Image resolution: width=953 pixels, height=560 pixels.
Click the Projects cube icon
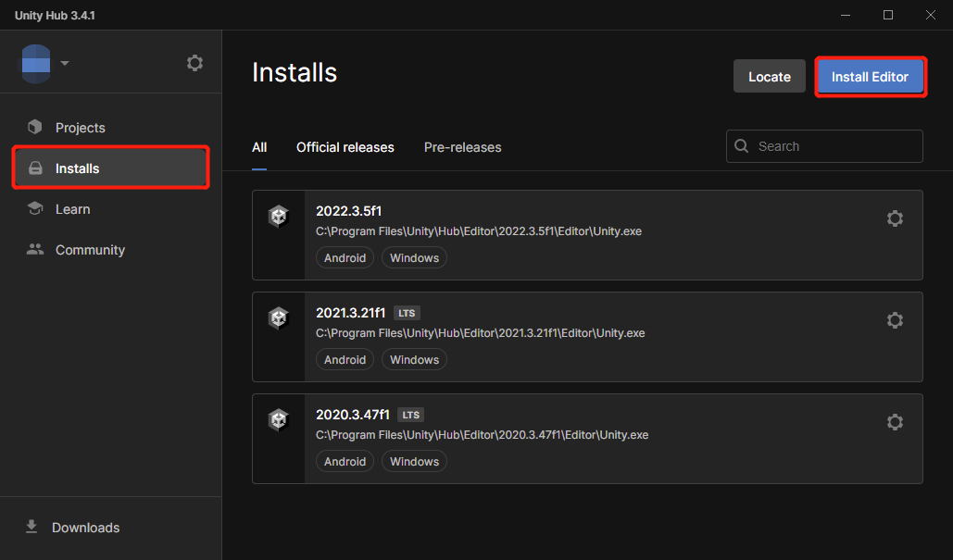[x=35, y=127]
